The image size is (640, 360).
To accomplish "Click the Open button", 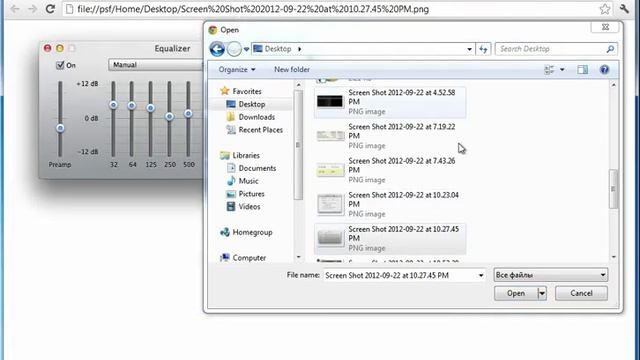I will (516, 293).
